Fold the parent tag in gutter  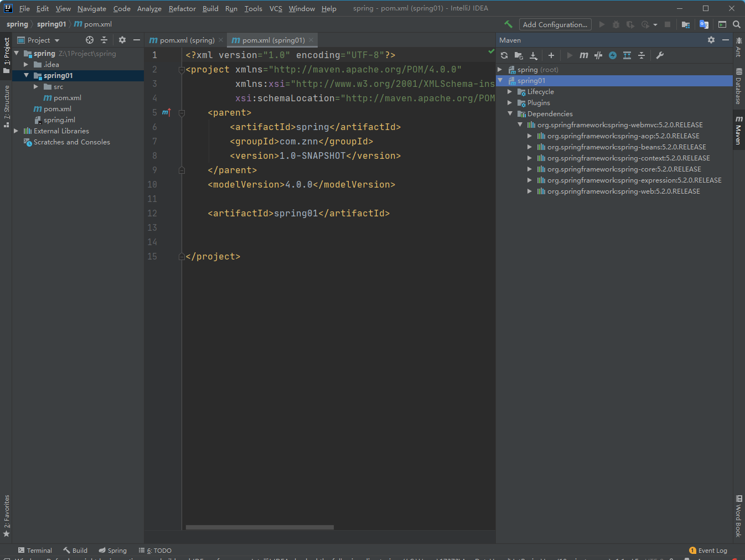click(182, 112)
